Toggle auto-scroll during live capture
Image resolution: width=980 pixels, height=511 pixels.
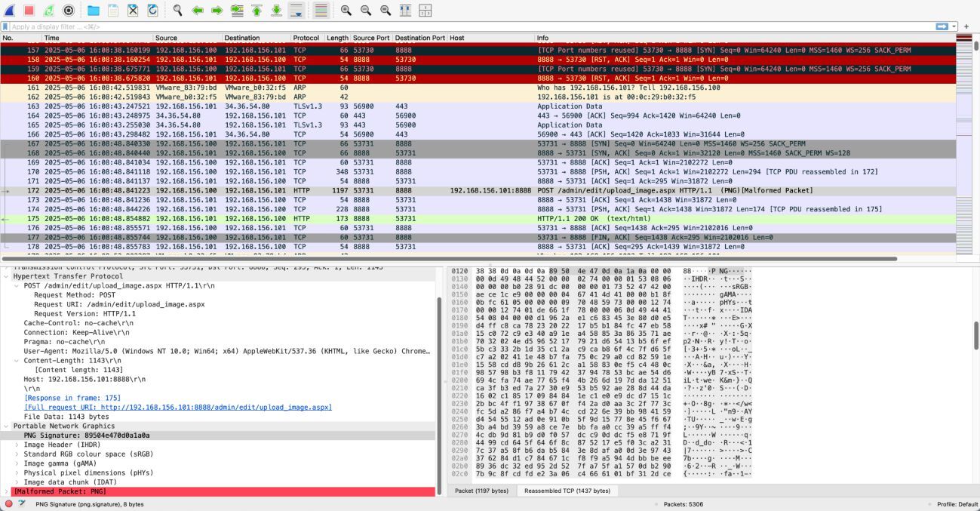click(x=296, y=11)
